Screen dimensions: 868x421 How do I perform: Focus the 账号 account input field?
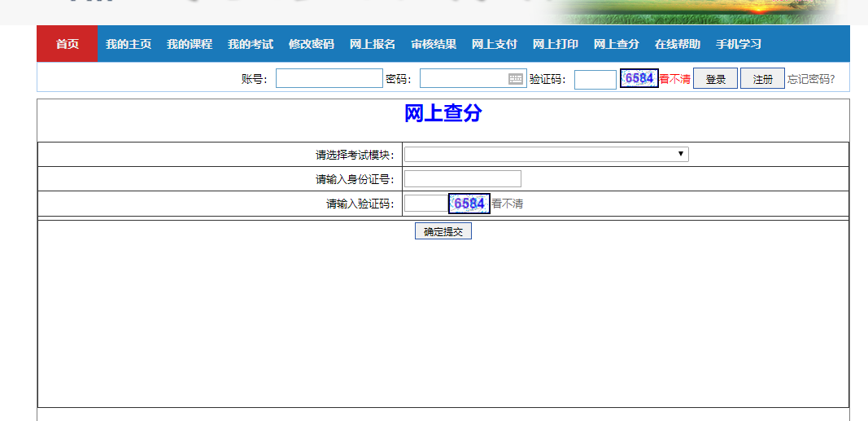pyautogui.click(x=329, y=78)
